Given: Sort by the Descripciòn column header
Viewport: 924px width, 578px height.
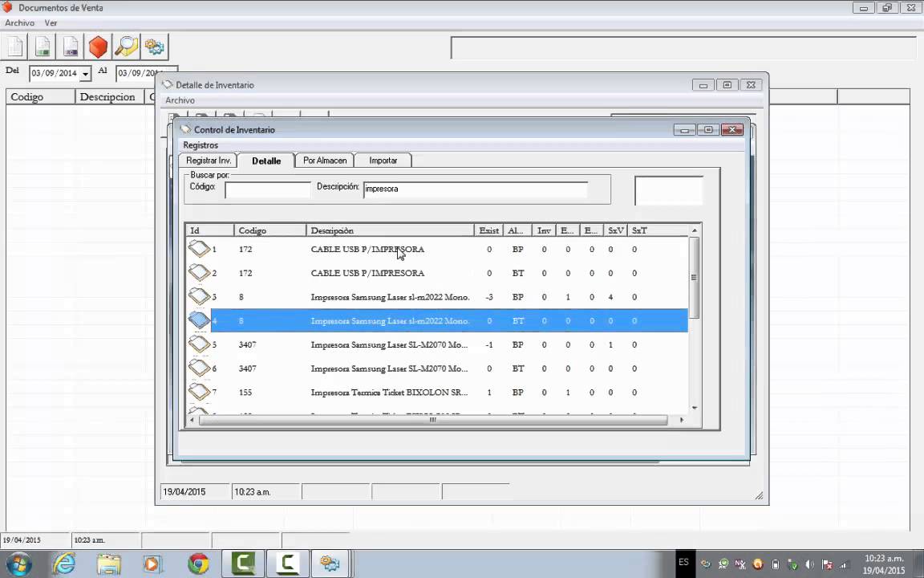Looking at the screenshot, I should pos(390,230).
